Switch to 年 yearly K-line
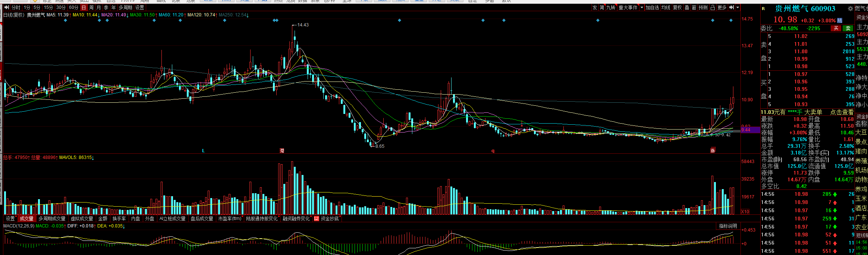The width and height of the screenshot is (868, 255). click(x=114, y=7)
